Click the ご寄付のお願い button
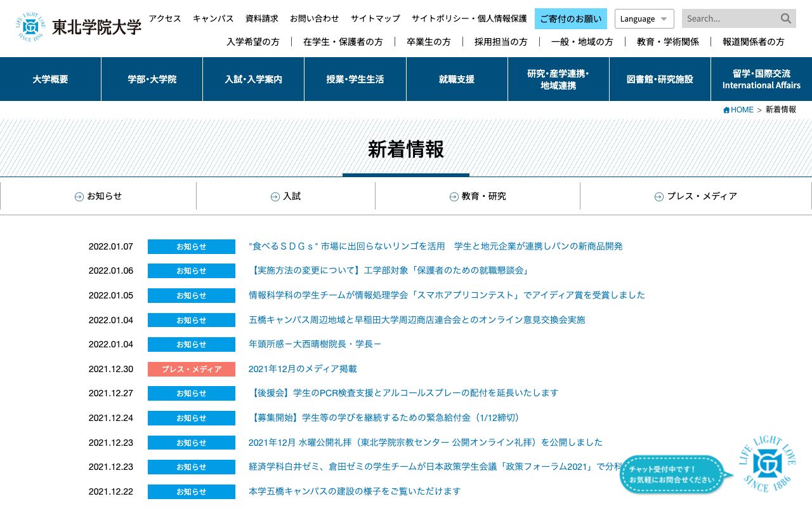This screenshot has height=508, width=812. pyautogui.click(x=570, y=18)
